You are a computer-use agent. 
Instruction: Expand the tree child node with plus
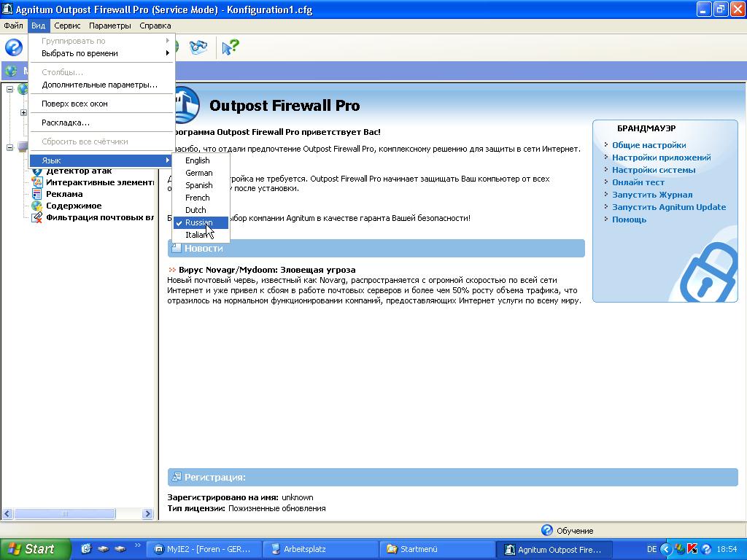pyautogui.click(x=23, y=113)
